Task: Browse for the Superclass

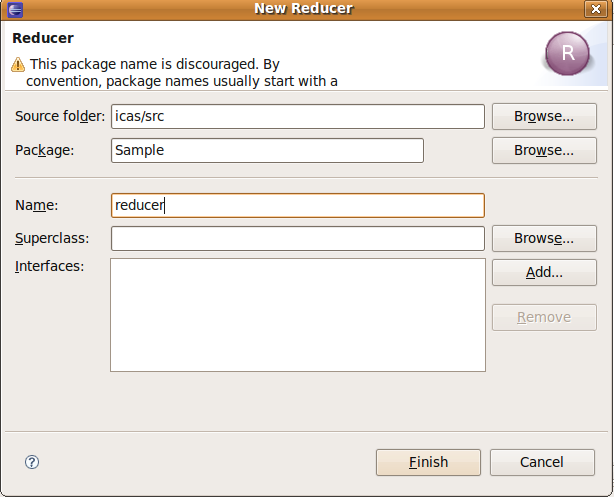Action: coord(544,238)
